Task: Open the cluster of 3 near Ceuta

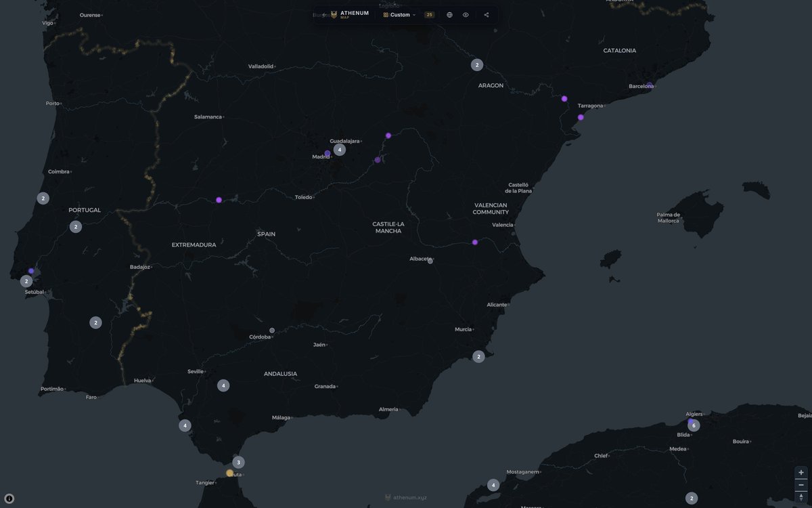Action: click(x=238, y=463)
